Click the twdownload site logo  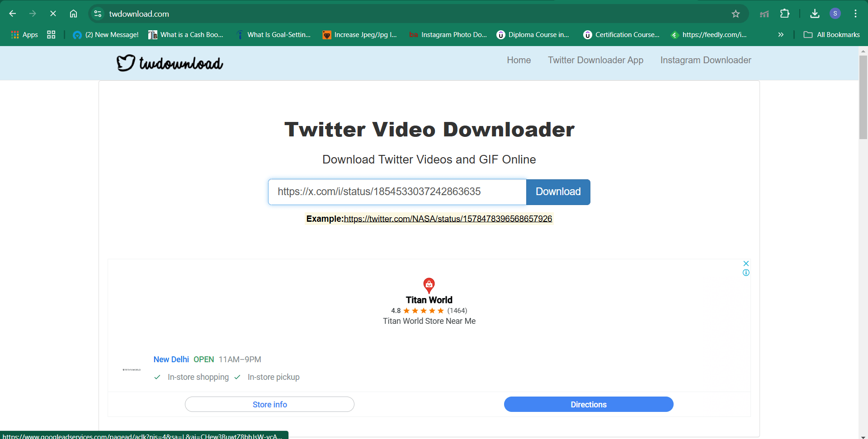tap(170, 63)
